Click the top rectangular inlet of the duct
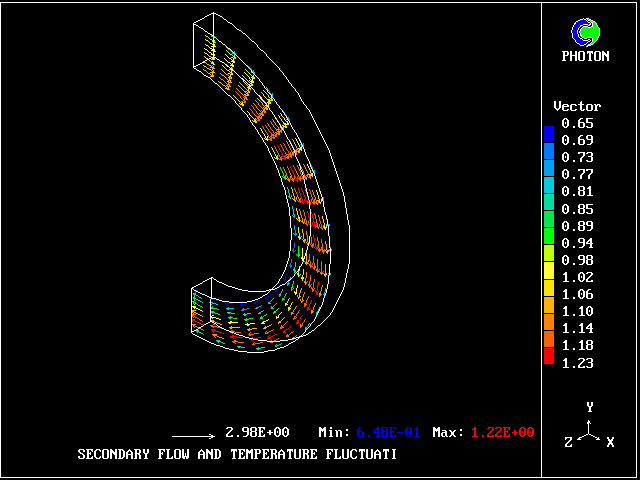Screen dimensions: 640x480 click(203, 46)
